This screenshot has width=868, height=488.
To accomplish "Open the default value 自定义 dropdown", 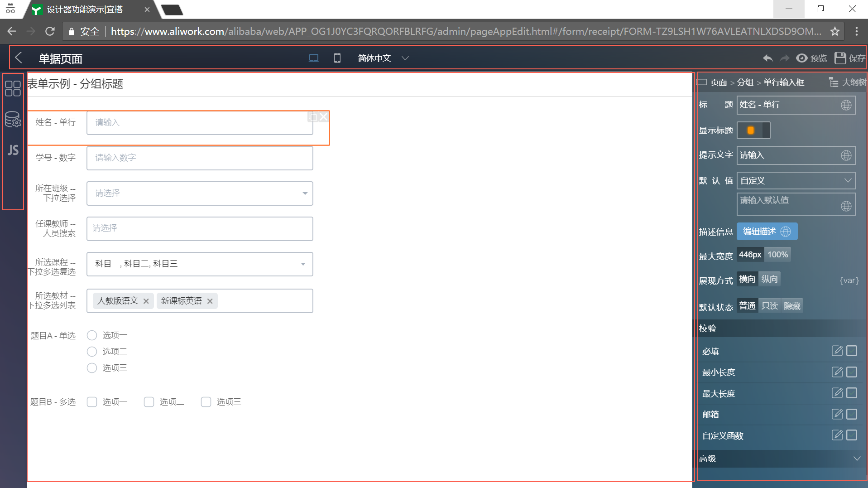I will (x=796, y=181).
